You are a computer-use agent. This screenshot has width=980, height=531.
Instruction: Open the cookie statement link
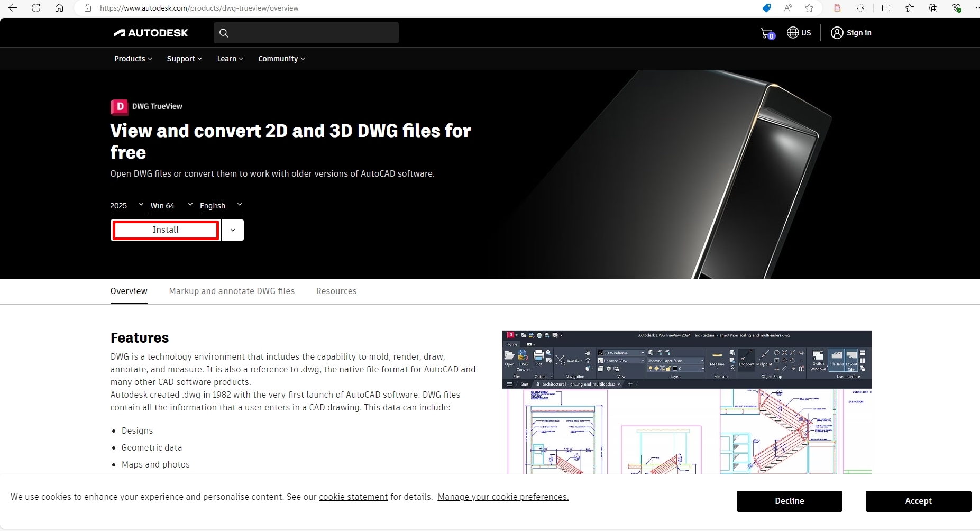[353, 497]
